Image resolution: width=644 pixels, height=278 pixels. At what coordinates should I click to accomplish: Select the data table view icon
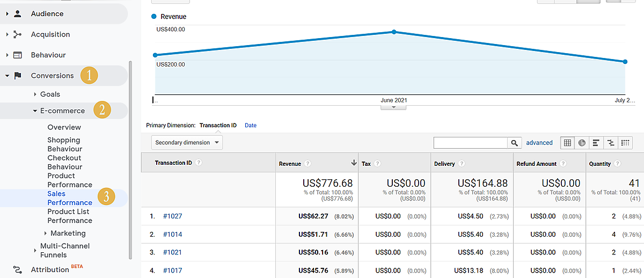pyautogui.click(x=568, y=143)
